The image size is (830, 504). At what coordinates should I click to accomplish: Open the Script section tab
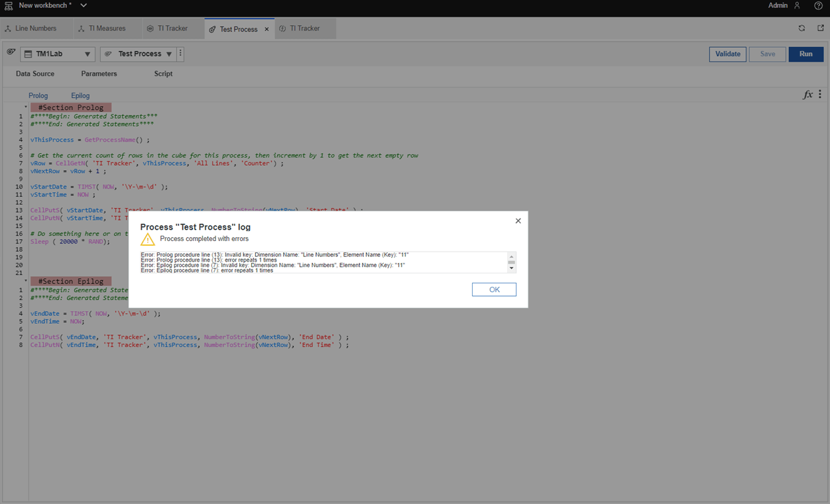(x=163, y=74)
